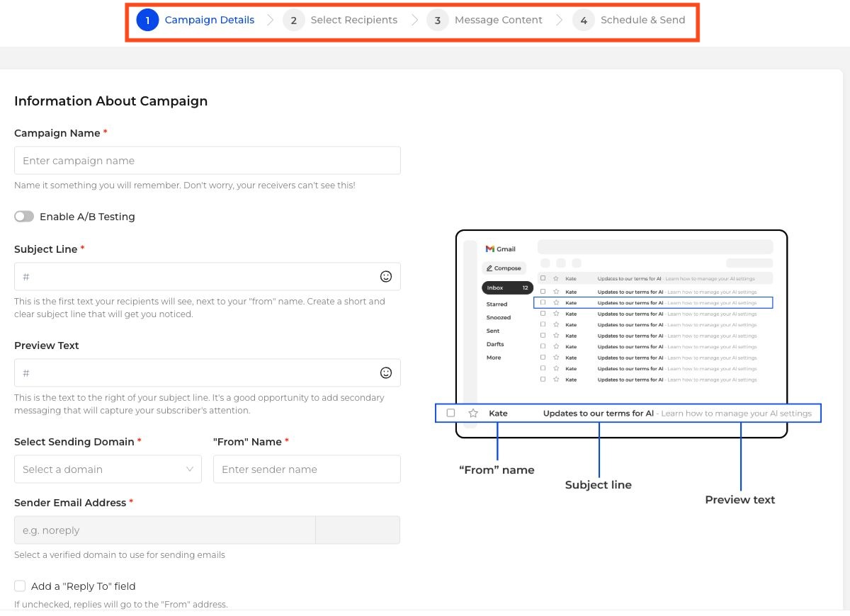Click the "“From” name" caption under preview
The image size is (850, 616).
[497, 469]
